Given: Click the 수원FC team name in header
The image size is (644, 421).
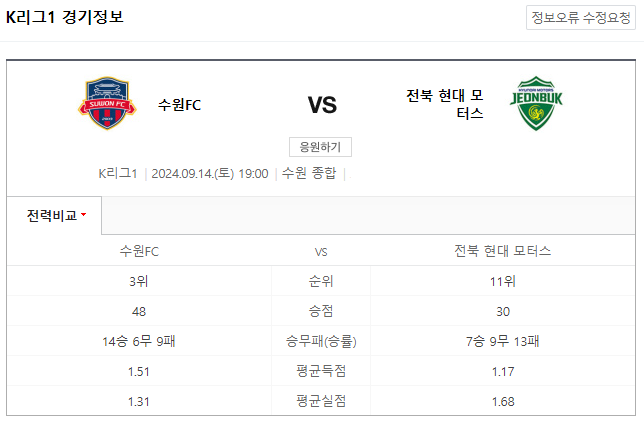Looking at the screenshot, I should pyautogui.click(x=179, y=105).
